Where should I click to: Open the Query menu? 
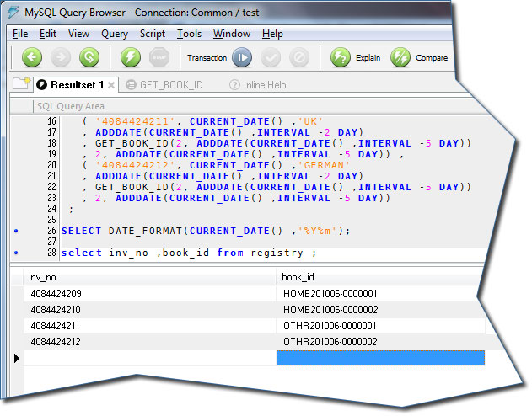tap(115, 34)
